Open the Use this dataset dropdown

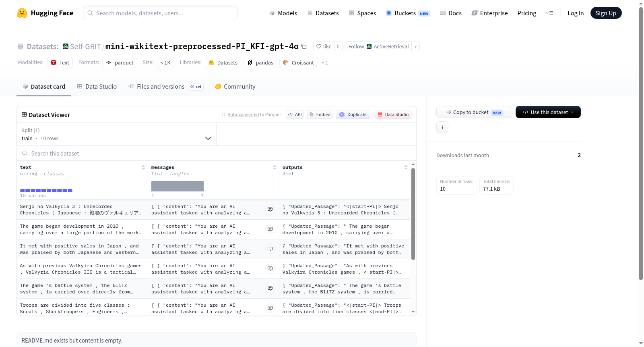click(548, 112)
